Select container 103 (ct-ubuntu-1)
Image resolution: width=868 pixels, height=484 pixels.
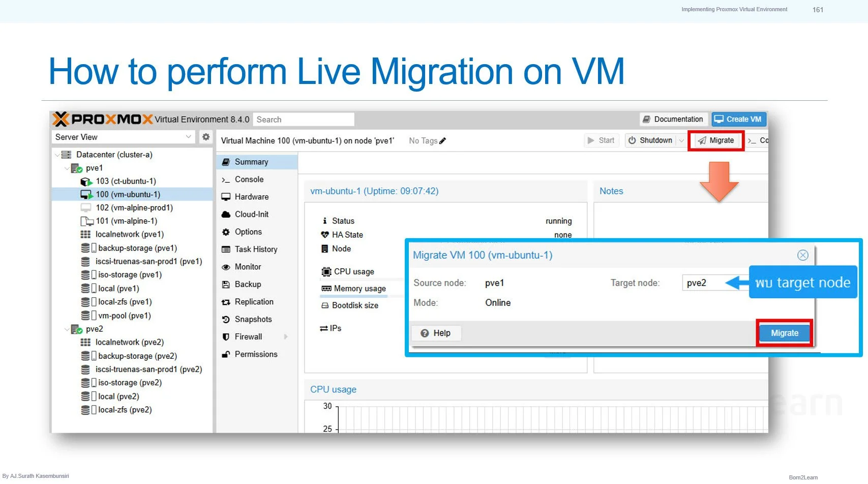coord(126,181)
